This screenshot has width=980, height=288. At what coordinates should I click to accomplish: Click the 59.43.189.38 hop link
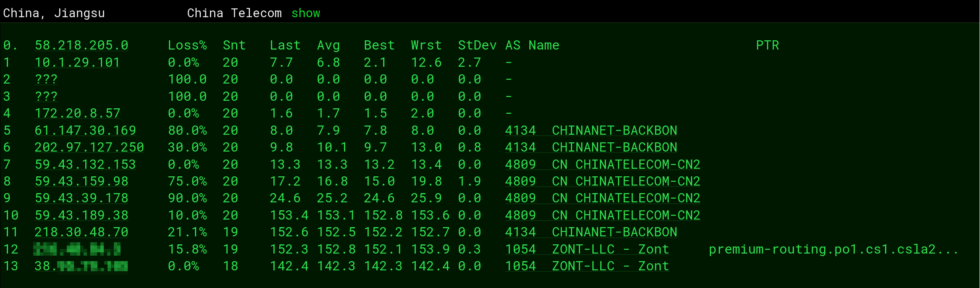[81, 215]
